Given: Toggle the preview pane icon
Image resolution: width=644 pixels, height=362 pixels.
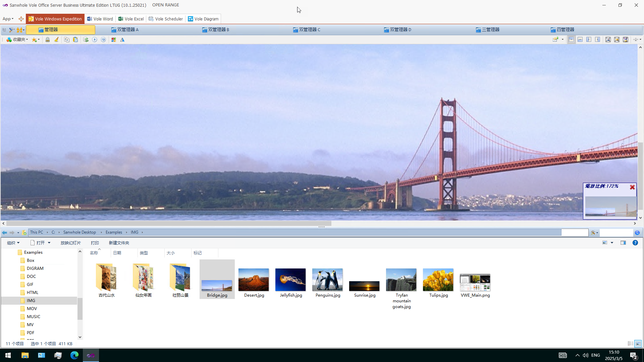Looking at the screenshot, I should pos(623,243).
